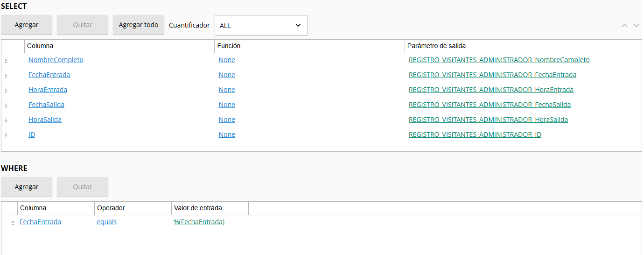Open the equals operator selector
644x255 pixels.
coord(106,222)
